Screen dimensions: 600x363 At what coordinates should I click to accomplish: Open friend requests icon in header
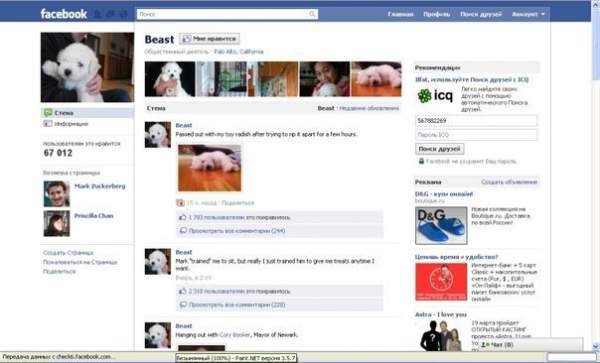(98, 15)
